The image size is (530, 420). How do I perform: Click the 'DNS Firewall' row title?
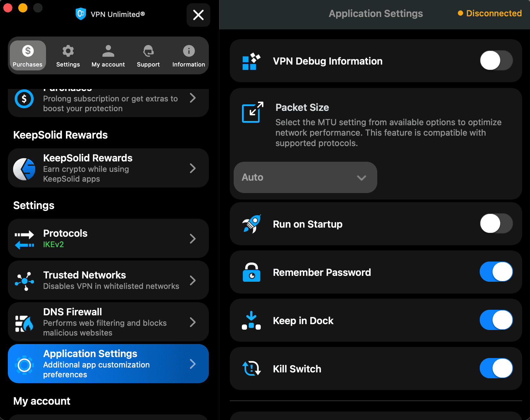72,312
